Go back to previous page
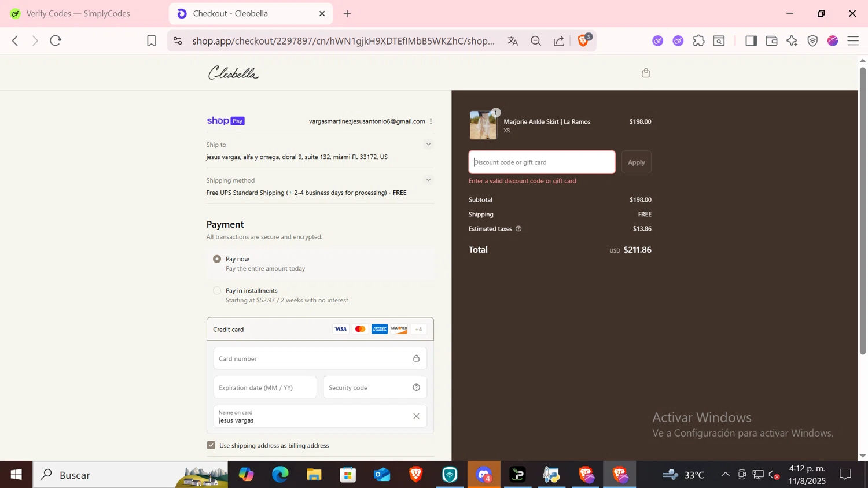Screen dimensions: 868x488 pyautogui.click(x=15, y=40)
